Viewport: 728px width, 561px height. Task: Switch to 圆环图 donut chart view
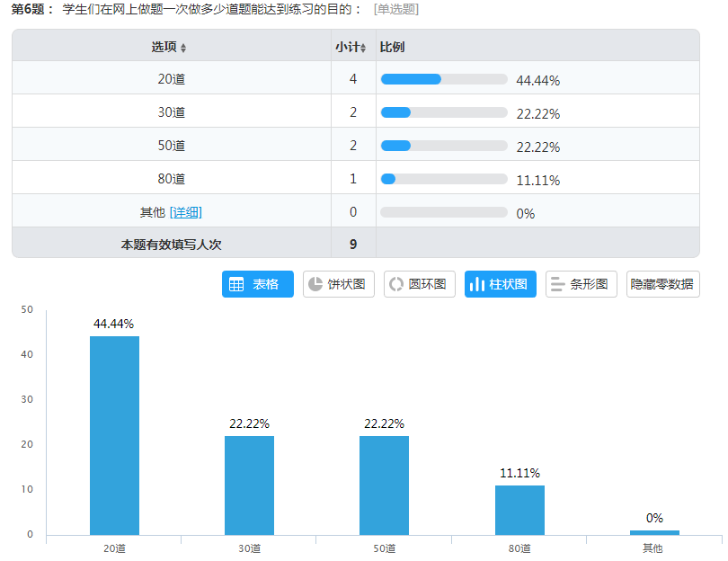[x=419, y=284]
